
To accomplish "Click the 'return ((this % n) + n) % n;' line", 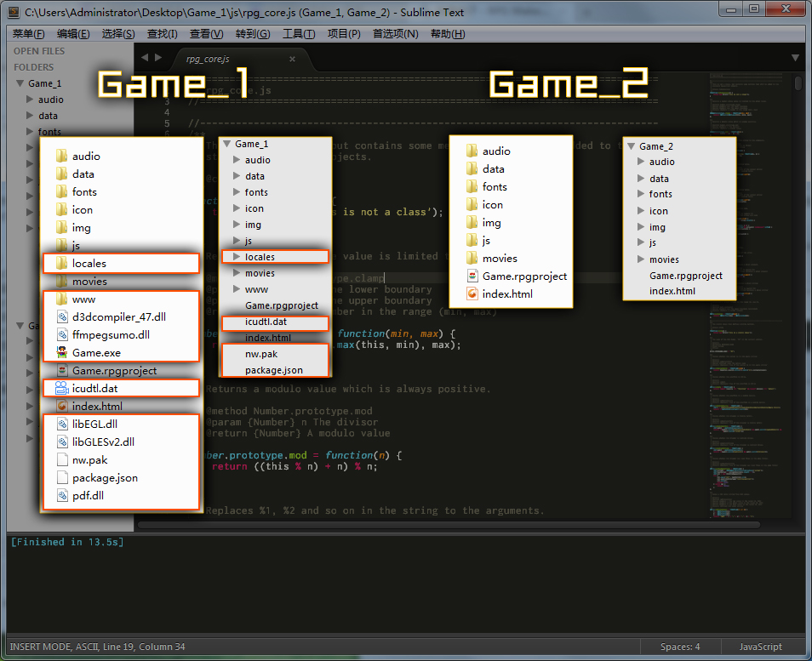I will pyautogui.click(x=294, y=466).
